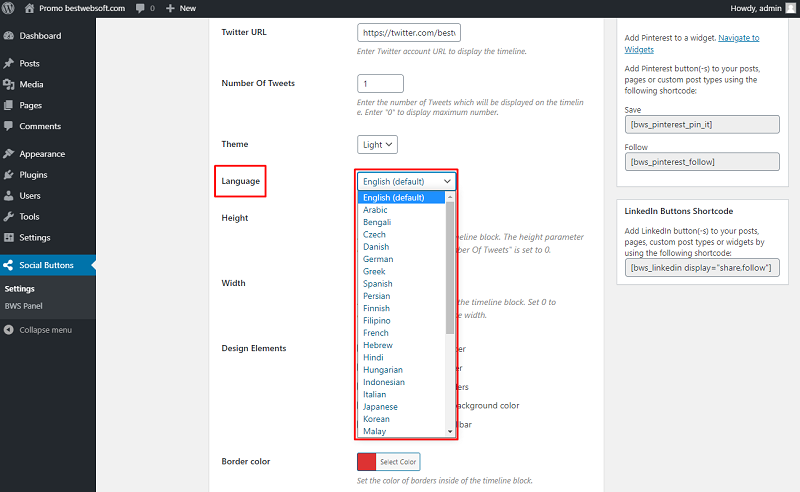The width and height of the screenshot is (800, 492).
Task: Open the BWS Panel submenu item
Action: coord(23,306)
